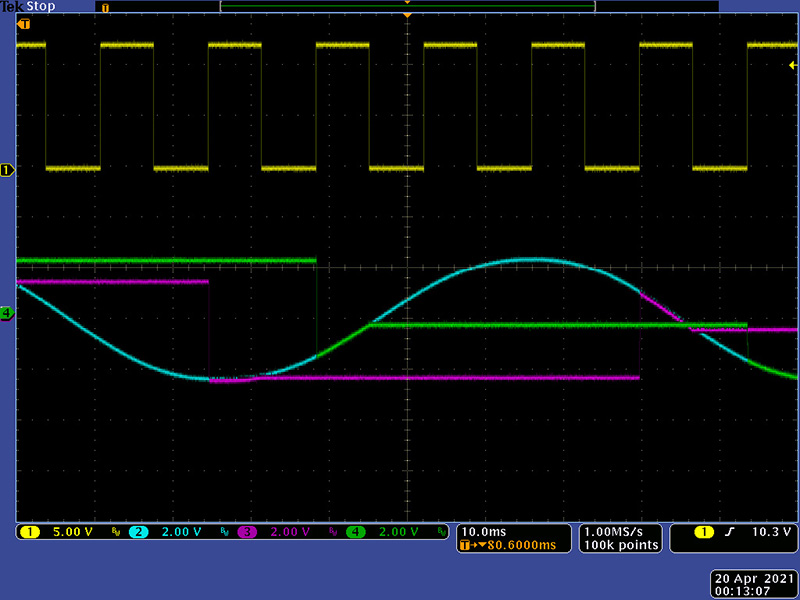800x600 pixels.
Task: Click the magenta channel 3 badge
Action: (x=247, y=532)
